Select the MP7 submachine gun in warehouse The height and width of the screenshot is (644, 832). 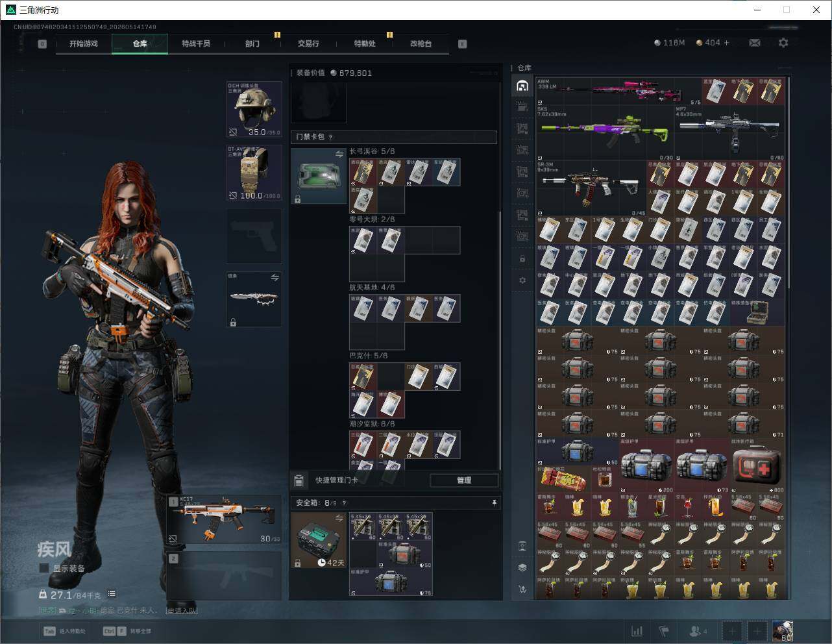coord(729,133)
